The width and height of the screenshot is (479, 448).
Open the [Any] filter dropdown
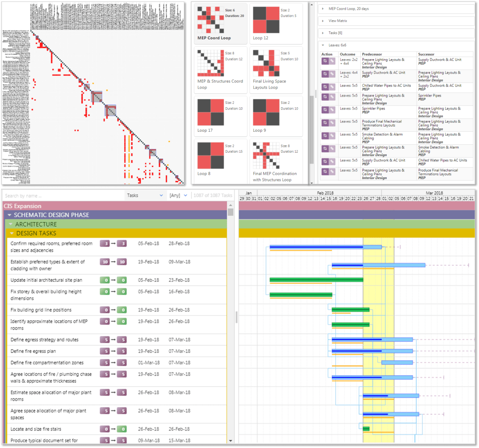178,195
